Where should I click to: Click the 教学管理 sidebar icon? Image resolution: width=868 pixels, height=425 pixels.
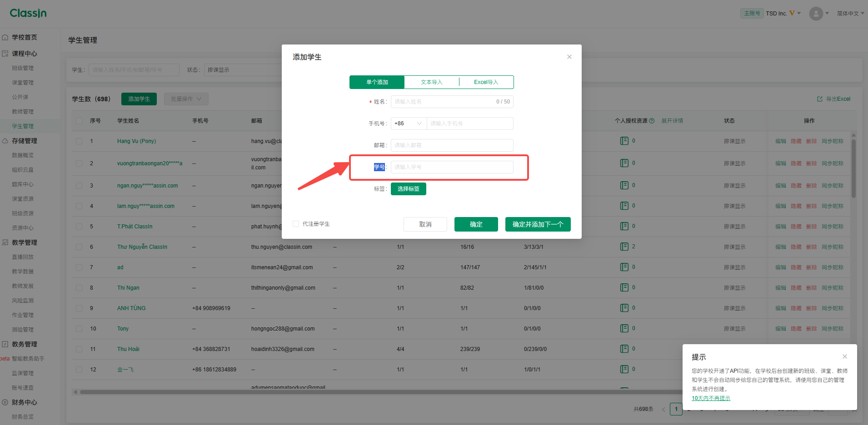5,242
